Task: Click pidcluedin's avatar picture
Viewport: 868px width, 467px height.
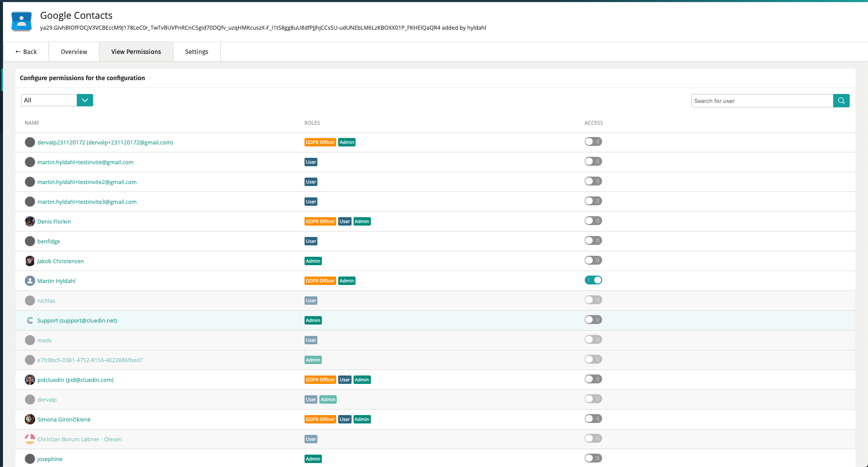Action: pos(30,380)
